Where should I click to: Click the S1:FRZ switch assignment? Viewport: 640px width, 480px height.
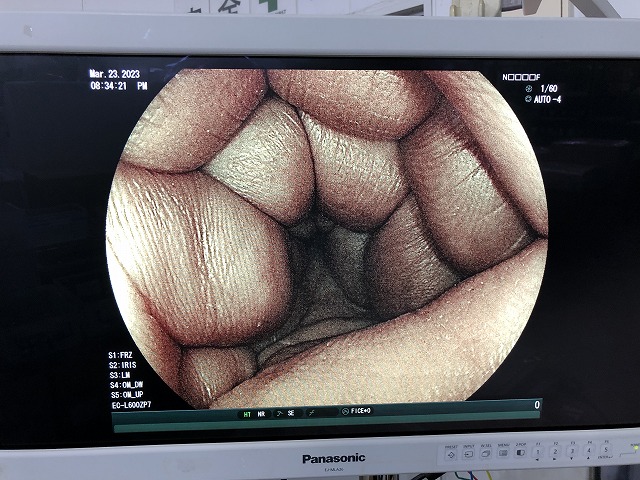120,355
